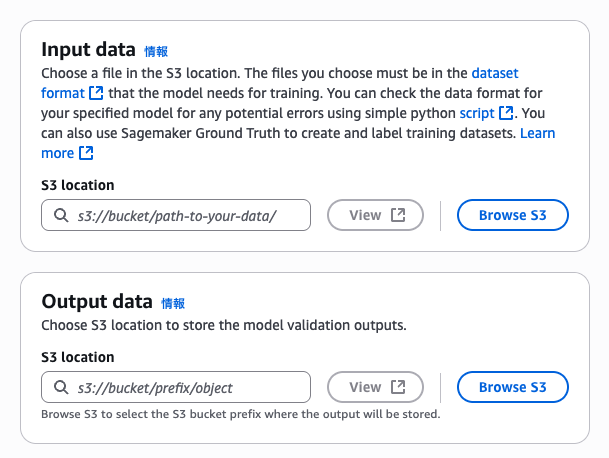The height and width of the screenshot is (458, 609).
Task: Click the "S3 location" label under Output data
Action: coord(78,357)
